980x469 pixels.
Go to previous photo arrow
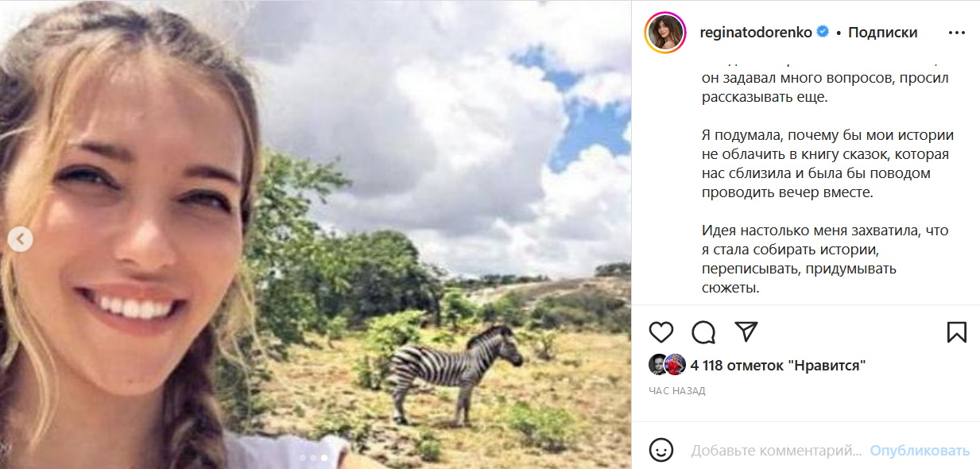click(21, 238)
